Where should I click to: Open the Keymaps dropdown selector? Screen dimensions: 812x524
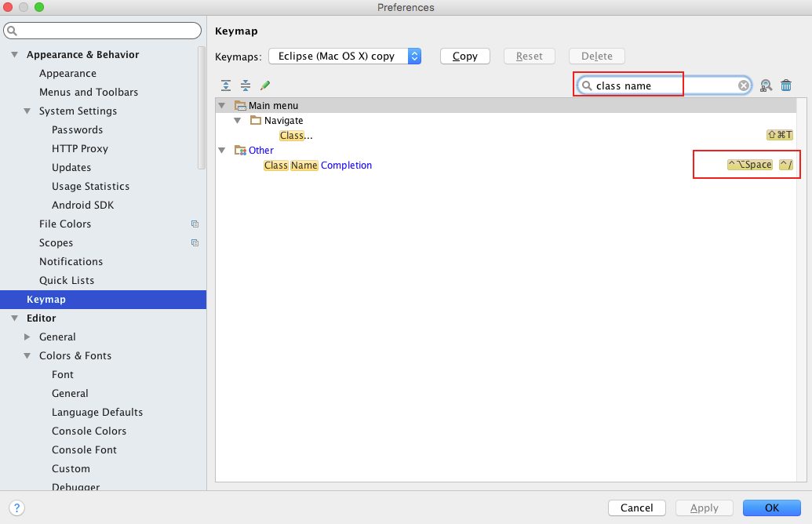[345, 56]
